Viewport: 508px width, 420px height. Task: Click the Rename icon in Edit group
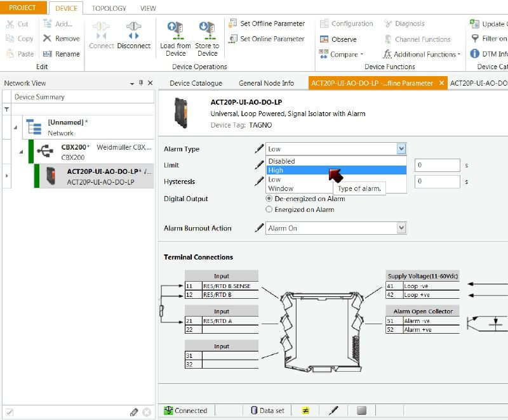pyautogui.click(x=47, y=54)
